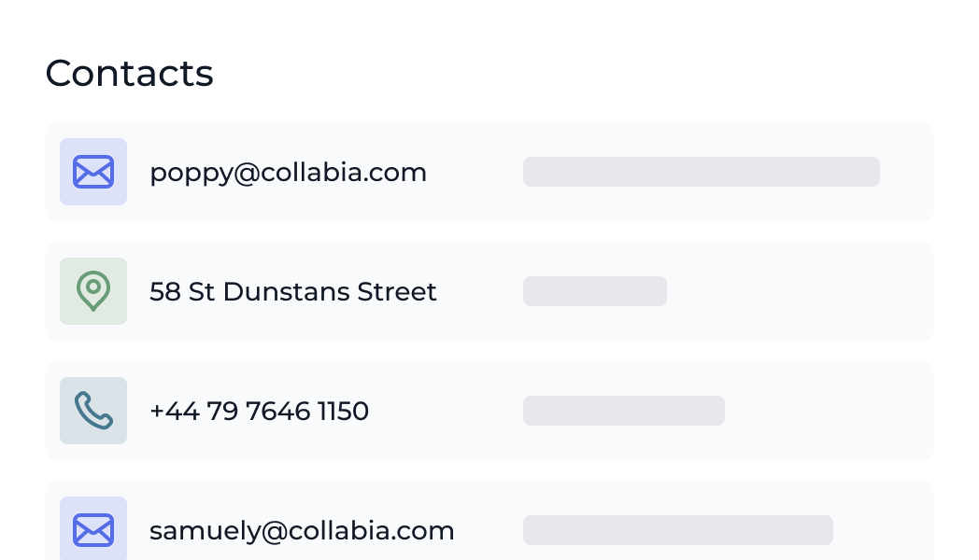
Task: Click the gap between the email and address cards
Action: [x=489, y=231]
